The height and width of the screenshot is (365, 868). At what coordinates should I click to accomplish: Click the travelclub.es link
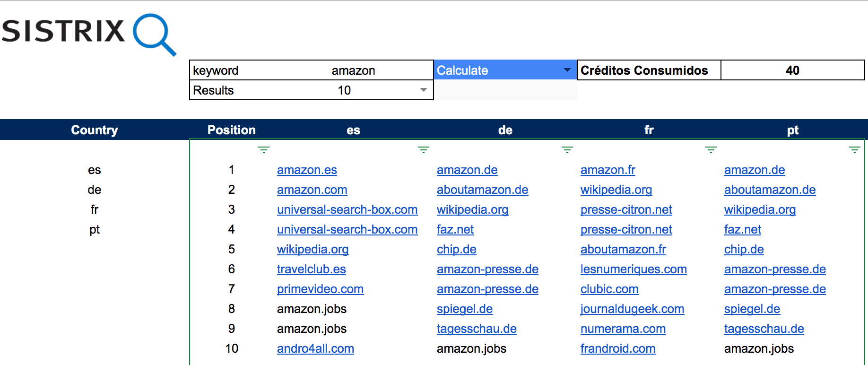(311, 269)
